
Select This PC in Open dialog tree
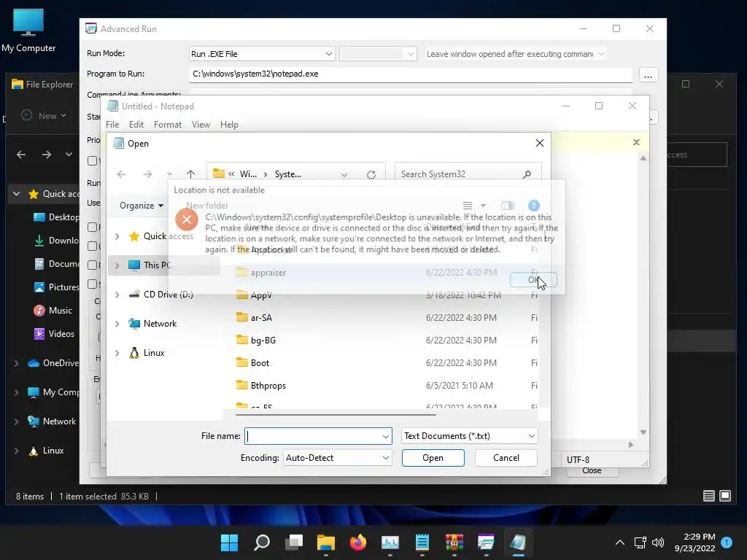[x=163, y=265]
